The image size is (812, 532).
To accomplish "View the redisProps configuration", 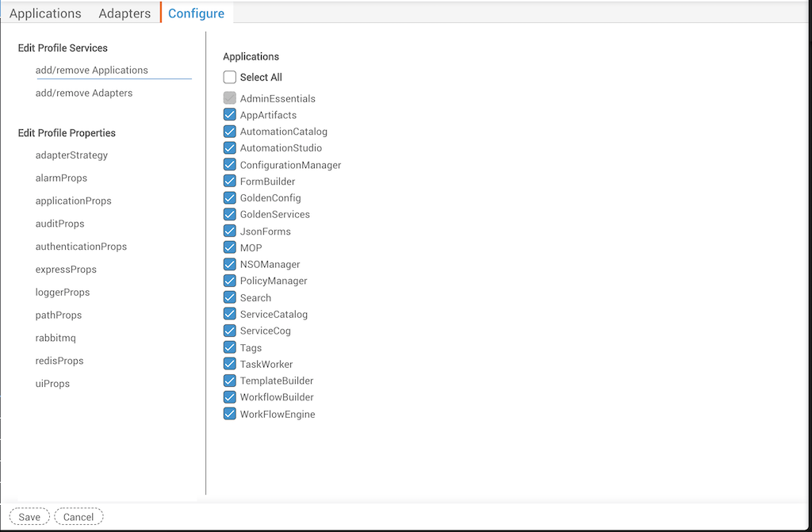I will click(59, 361).
